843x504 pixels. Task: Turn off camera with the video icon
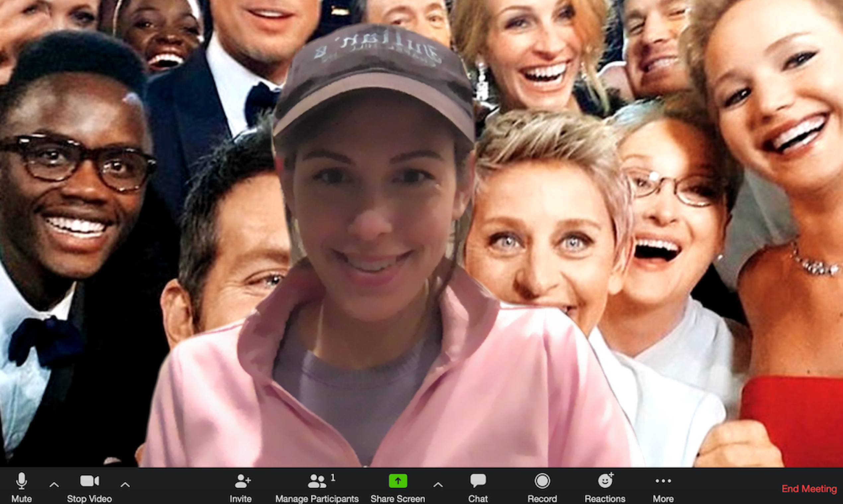coord(89,481)
